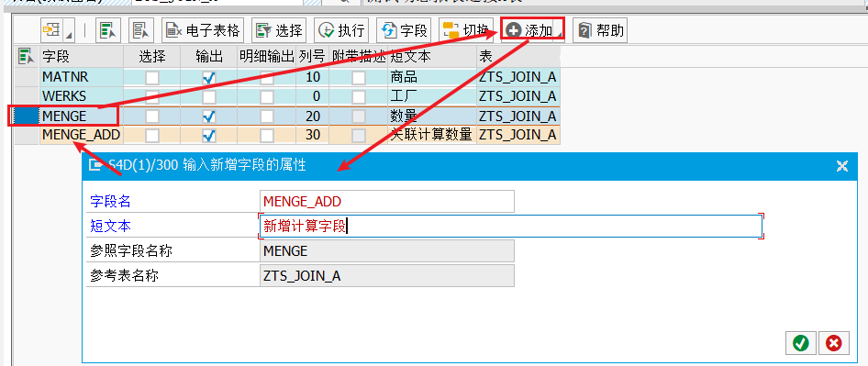Toggle 输出 checkbox for WERKS row
This screenshot has height=366, width=868.
(208, 97)
